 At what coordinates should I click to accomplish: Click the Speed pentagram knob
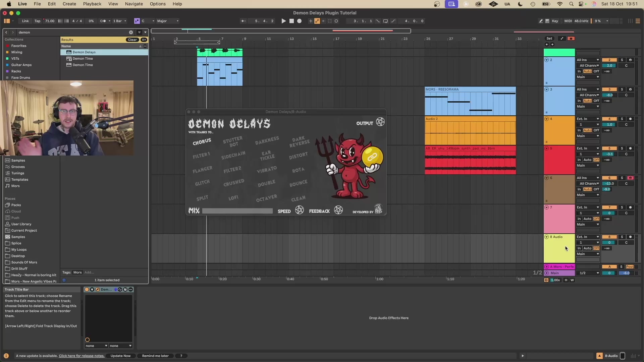click(x=300, y=210)
